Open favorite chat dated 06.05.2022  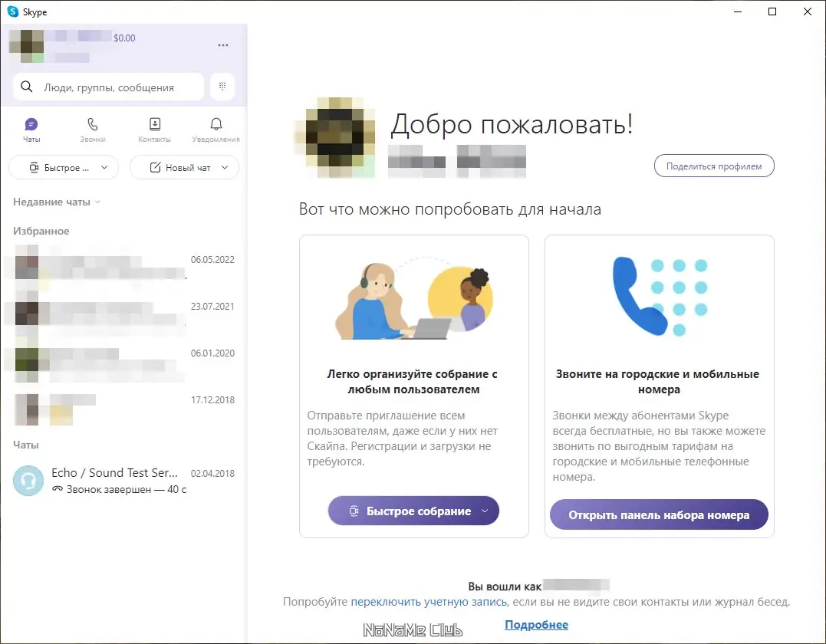point(120,267)
